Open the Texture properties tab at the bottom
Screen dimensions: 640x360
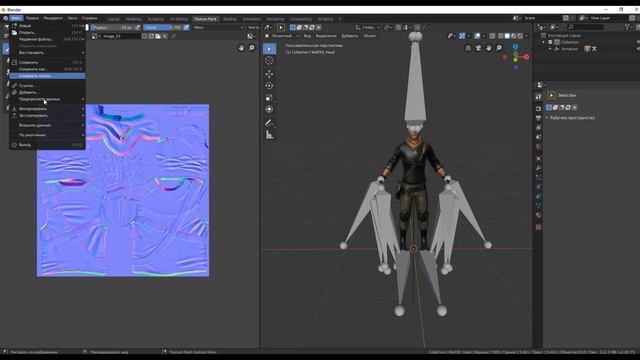point(538,227)
